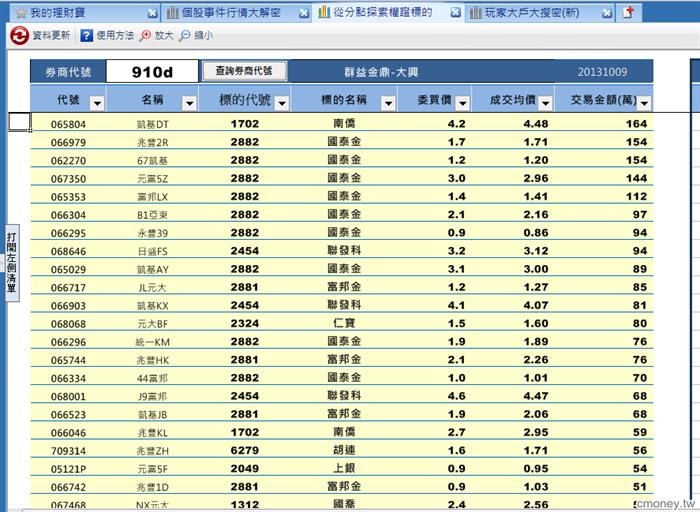Click warrant code 065744
The image size is (700, 512).
[68, 360]
